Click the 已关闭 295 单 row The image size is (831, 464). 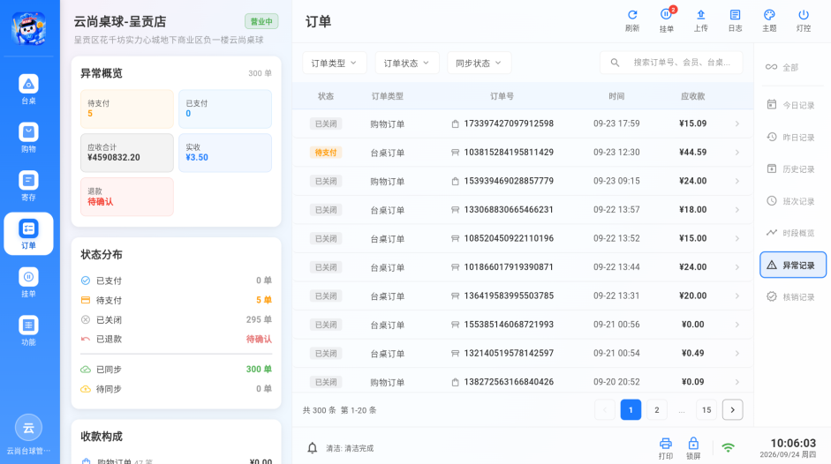coord(176,320)
